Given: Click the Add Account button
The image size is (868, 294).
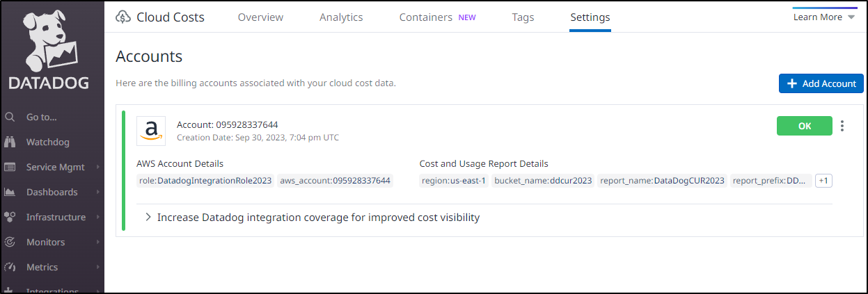Looking at the screenshot, I should click(821, 83).
